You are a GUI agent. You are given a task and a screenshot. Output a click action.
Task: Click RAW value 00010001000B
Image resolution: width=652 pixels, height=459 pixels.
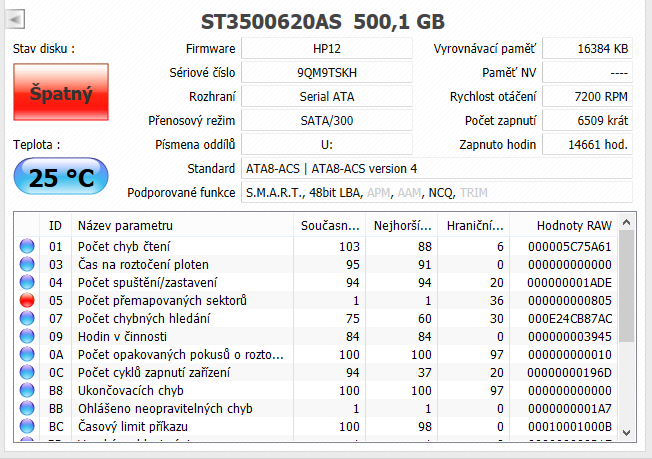coord(570,427)
